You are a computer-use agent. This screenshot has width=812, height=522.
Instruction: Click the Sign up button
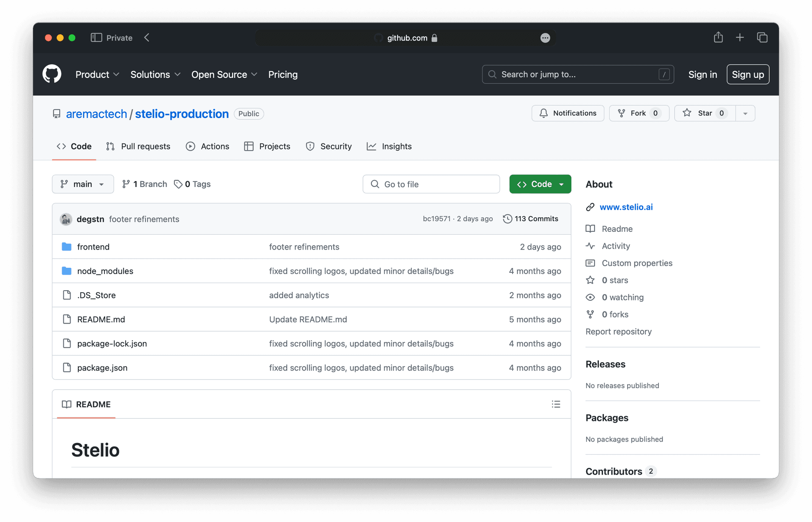click(748, 74)
